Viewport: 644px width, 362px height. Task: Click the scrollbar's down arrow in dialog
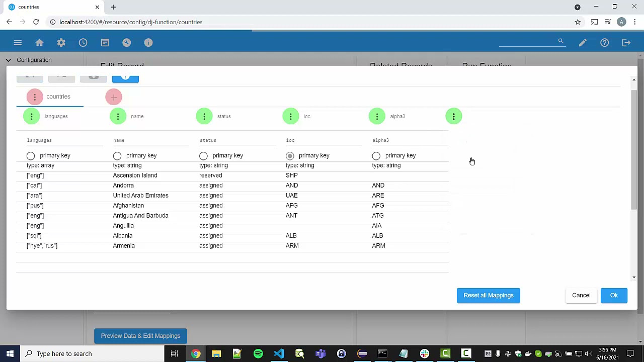coord(634,278)
